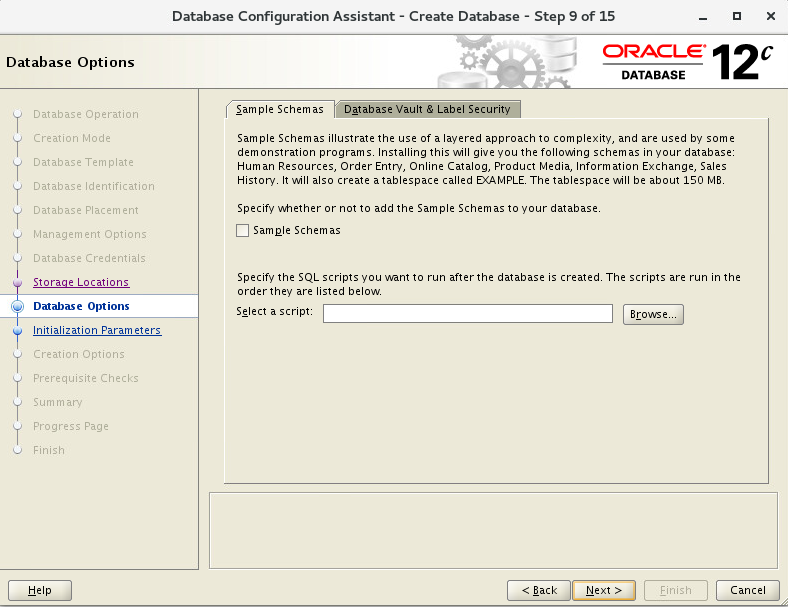
Task: Click the Next > button
Action: pyautogui.click(x=604, y=590)
